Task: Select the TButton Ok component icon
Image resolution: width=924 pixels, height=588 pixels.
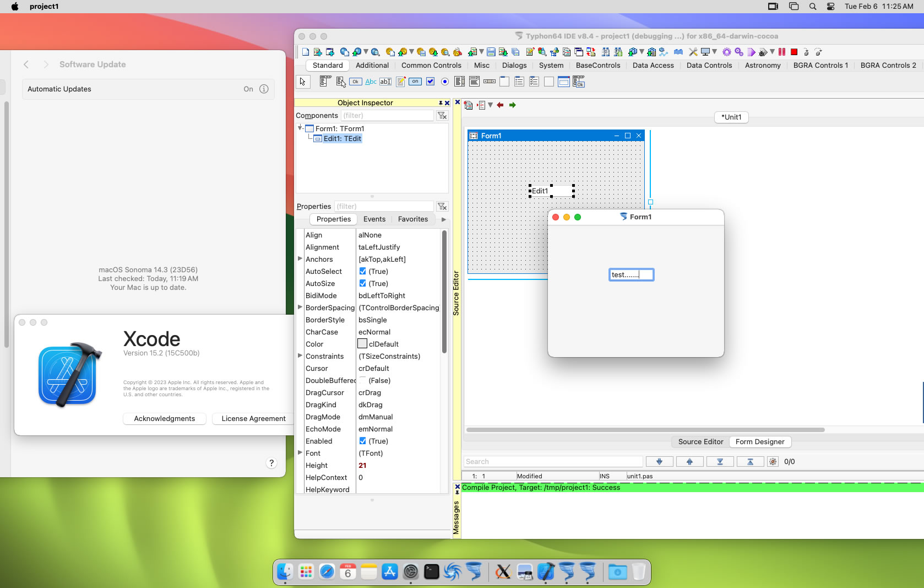Action: pyautogui.click(x=356, y=82)
